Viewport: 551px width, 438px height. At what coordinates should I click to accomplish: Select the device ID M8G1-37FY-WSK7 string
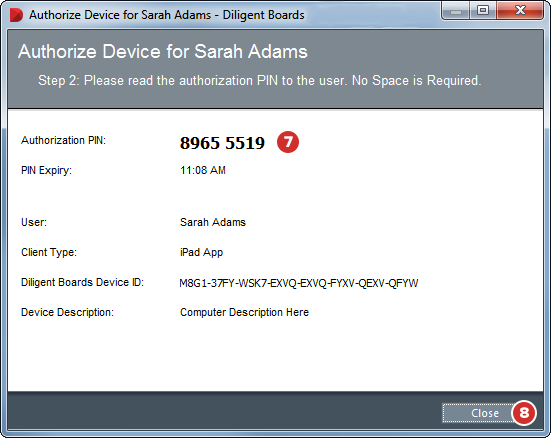click(299, 283)
